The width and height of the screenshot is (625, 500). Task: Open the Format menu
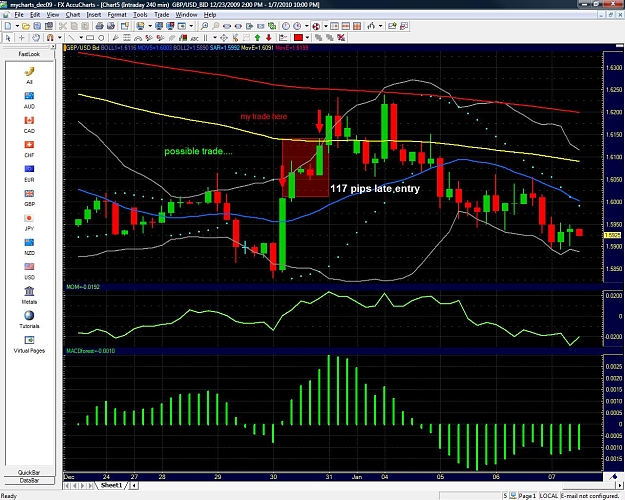117,15
